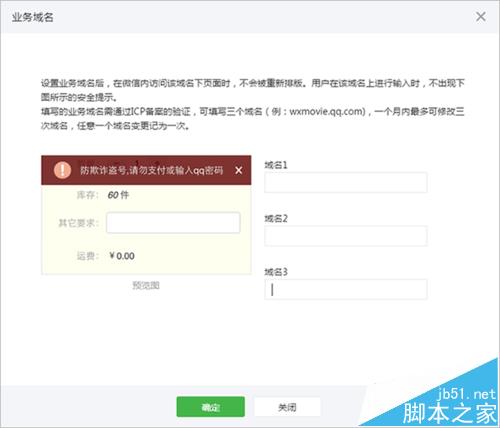500x428 pixels.
Task: Select the 60 件 stock value text
Action: (118, 195)
